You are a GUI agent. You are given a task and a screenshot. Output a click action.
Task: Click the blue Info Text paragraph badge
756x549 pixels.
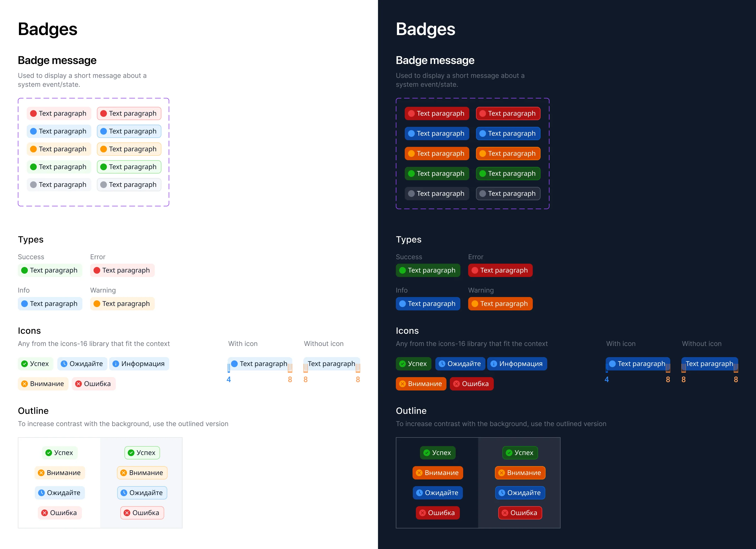[50, 303]
